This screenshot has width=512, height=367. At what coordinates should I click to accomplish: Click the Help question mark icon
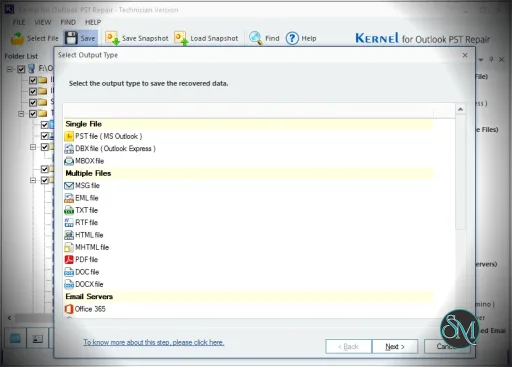pyautogui.click(x=292, y=38)
